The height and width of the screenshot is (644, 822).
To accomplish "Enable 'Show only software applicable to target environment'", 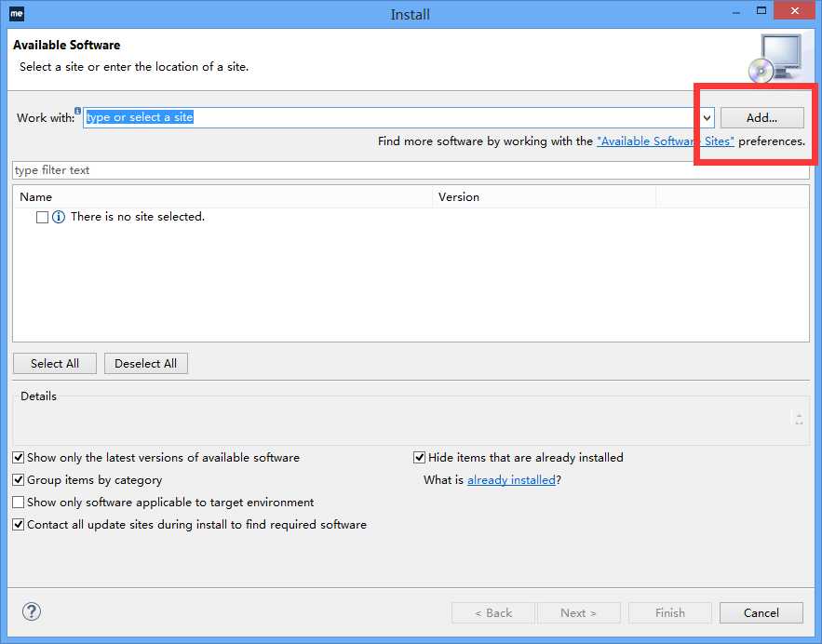I will (19, 503).
